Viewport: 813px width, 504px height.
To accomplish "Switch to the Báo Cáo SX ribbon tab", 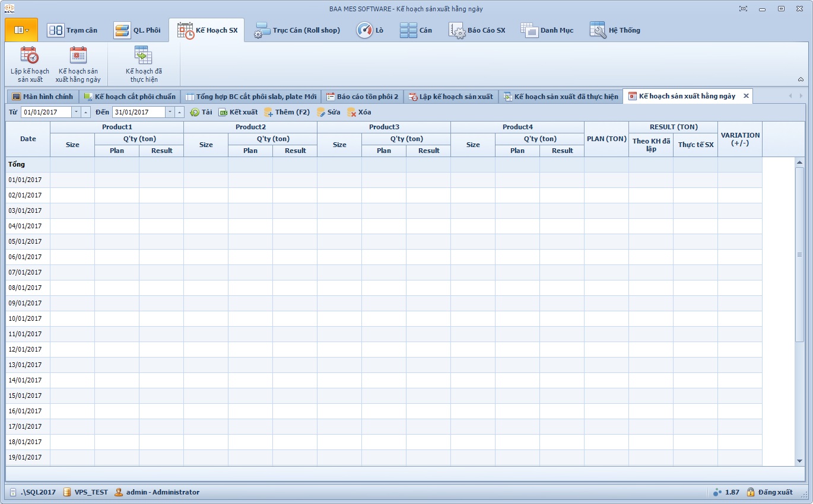I will pos(477,30).
